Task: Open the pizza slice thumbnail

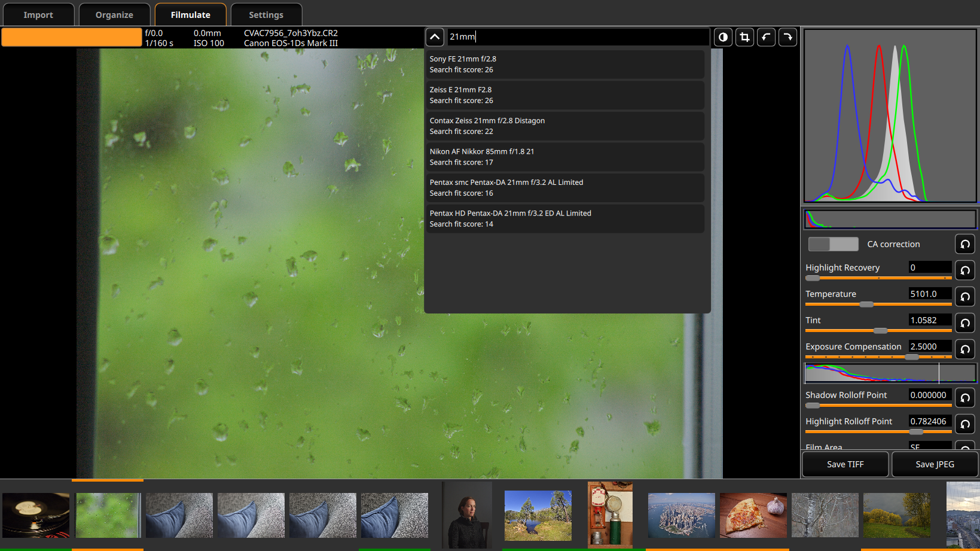Action: pos(753,515)
